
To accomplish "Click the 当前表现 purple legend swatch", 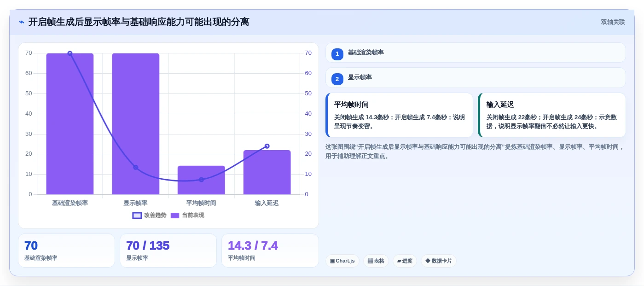I will [x=175, y=216].
